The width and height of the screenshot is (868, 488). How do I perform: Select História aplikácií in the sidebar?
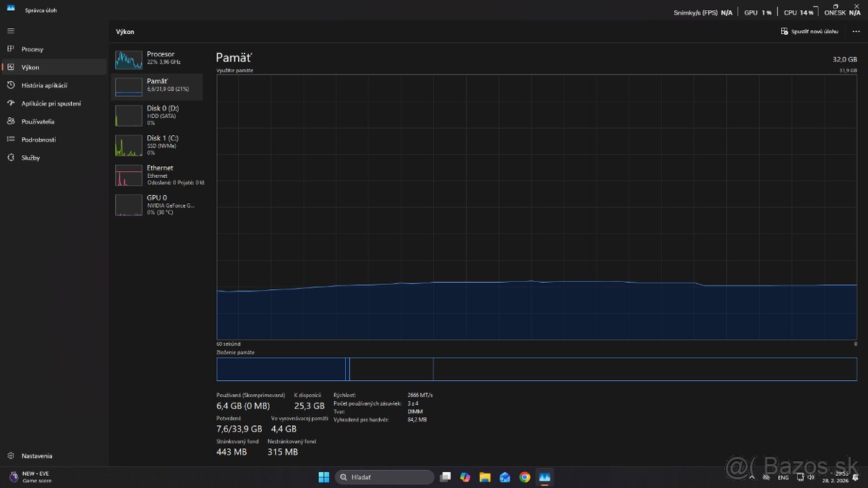43,85
